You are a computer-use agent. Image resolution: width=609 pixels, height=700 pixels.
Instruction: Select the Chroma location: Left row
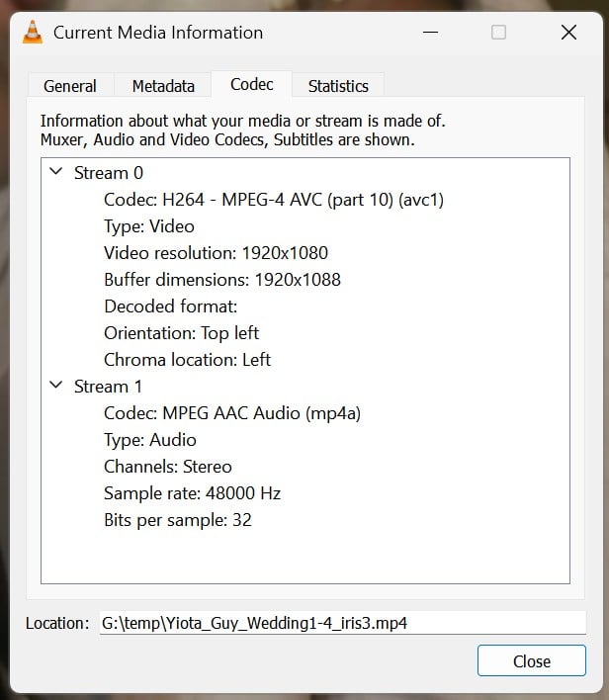[187, 360]
